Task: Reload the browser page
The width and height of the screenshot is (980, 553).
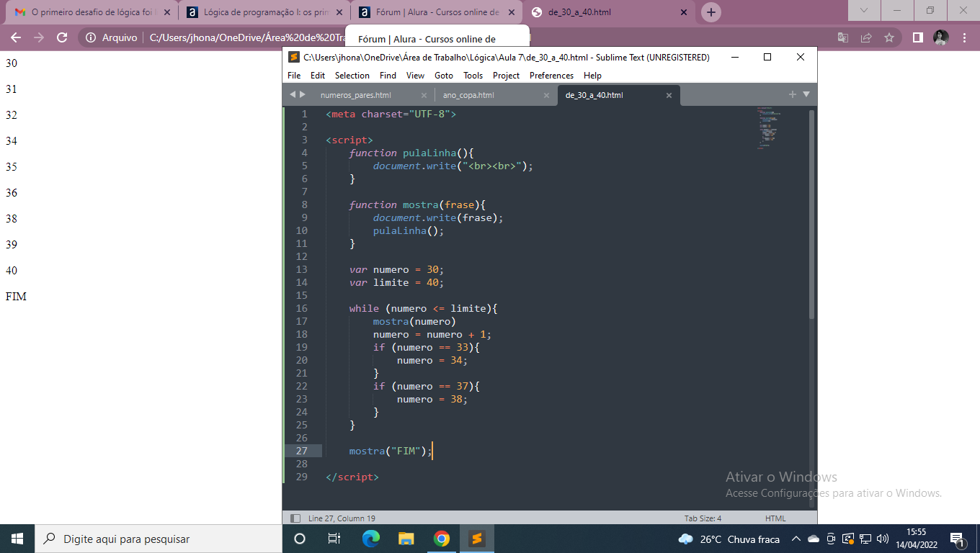Action: [62, 37]
